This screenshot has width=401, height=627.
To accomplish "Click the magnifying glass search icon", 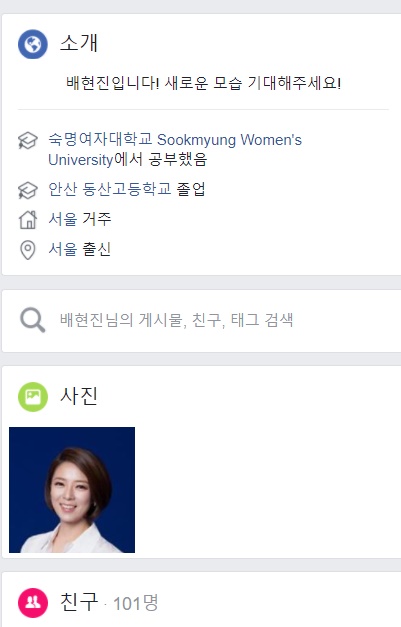I will (32, 320).
